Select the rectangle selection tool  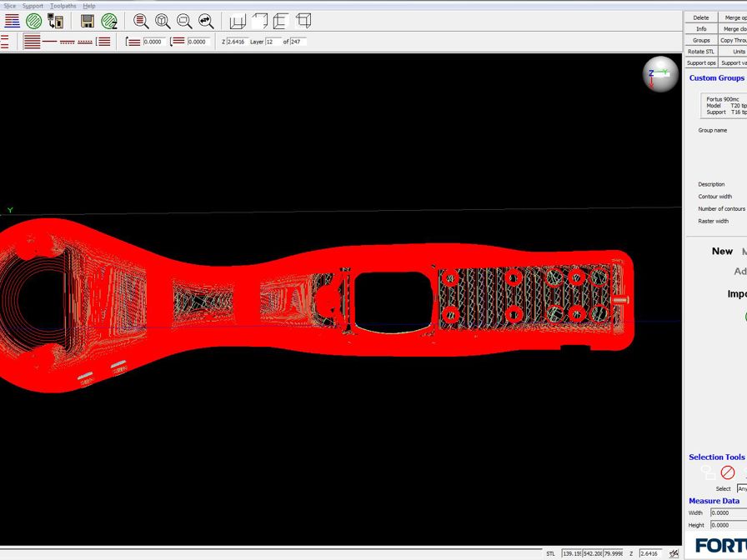(x=707, y=472)
